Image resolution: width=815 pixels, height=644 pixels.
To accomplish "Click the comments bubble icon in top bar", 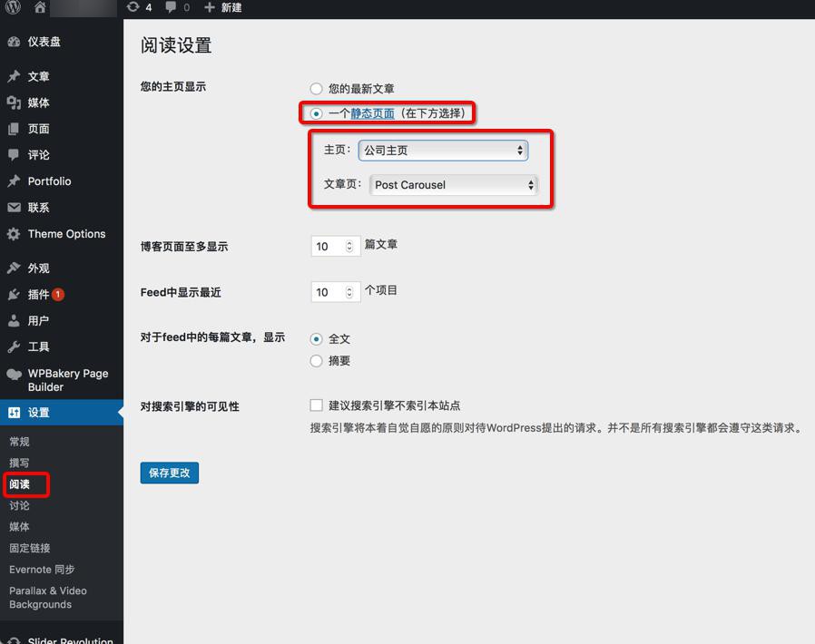I will click(x=171, y=7).
